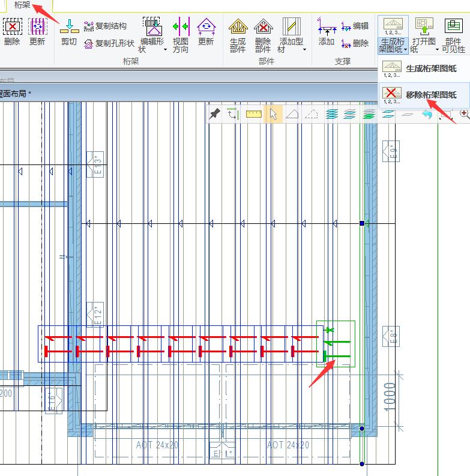Click the green highlighted layer icon

[369, 115]
